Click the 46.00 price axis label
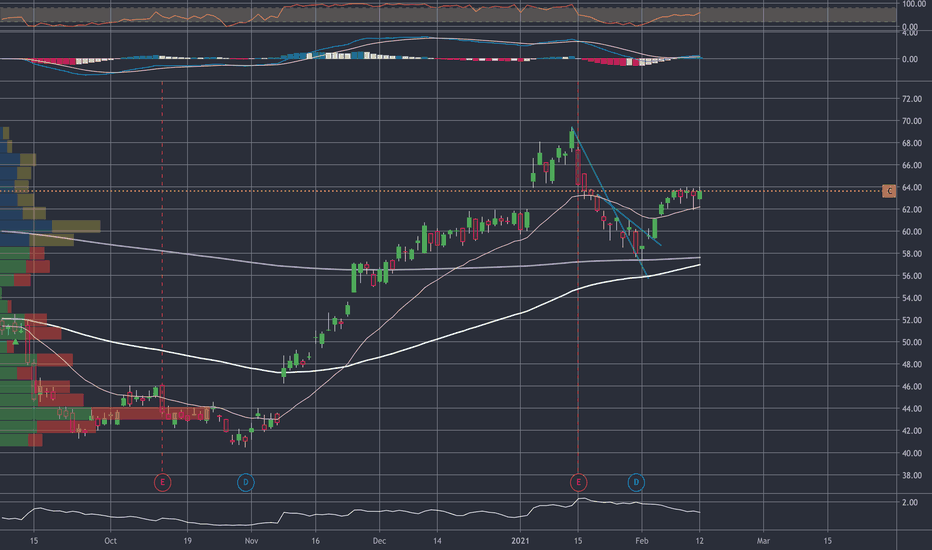This screenshot has height=550, width=932. [912, 386]
